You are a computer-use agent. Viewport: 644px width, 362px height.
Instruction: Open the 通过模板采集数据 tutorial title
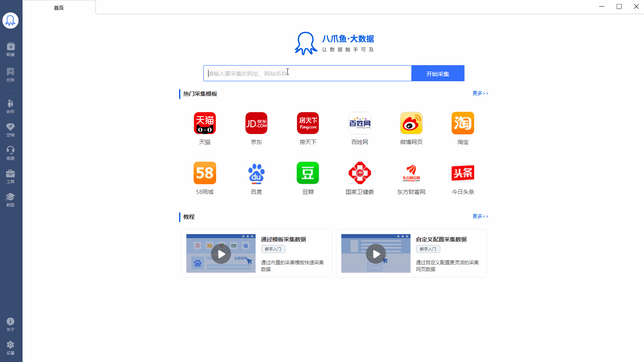coord(283,239)
